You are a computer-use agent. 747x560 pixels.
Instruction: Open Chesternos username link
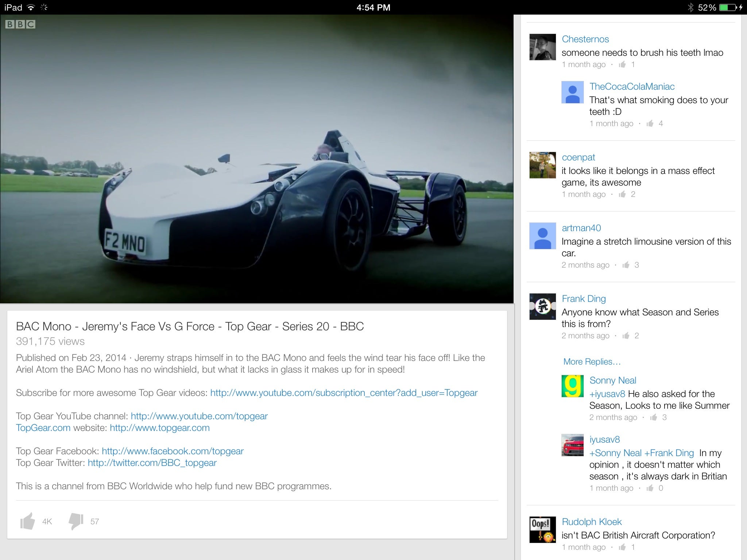(585, 39)
